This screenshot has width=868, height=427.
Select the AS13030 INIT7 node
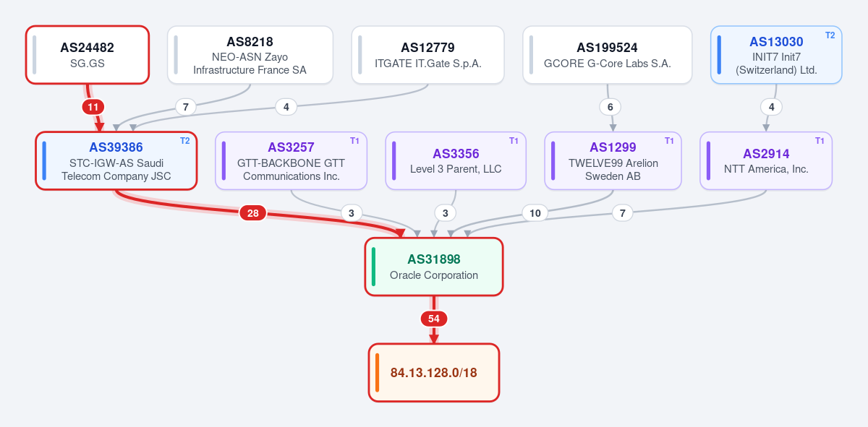776,55
